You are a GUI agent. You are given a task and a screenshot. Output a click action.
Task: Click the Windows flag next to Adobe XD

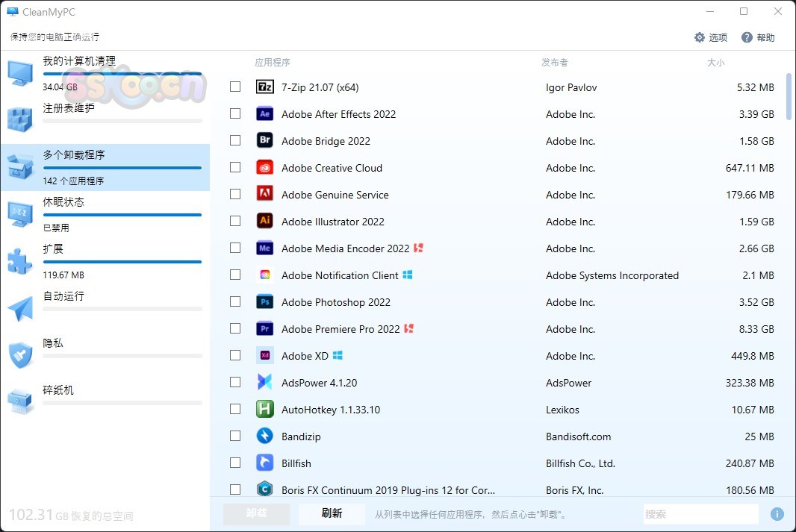pos(338,355)
